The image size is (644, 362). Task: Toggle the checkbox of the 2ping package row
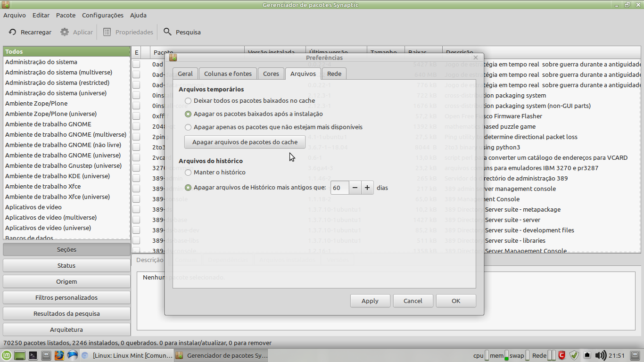(136, 137)
